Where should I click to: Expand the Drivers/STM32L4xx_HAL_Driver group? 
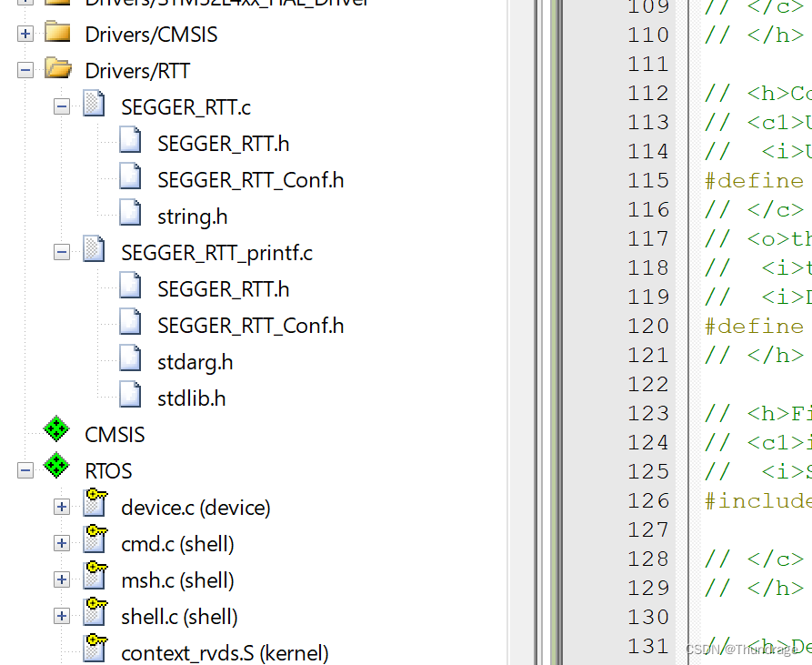point(25,4)
